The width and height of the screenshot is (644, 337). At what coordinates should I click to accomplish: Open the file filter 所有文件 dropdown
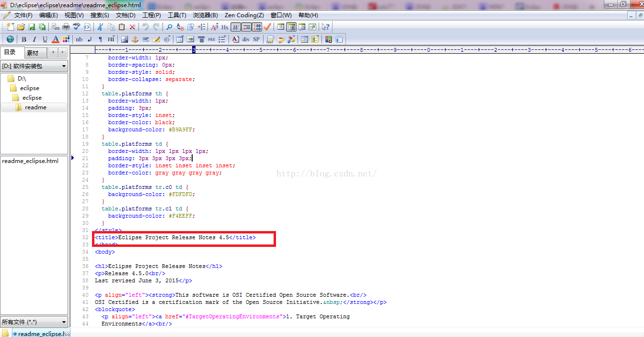[34, 322]
